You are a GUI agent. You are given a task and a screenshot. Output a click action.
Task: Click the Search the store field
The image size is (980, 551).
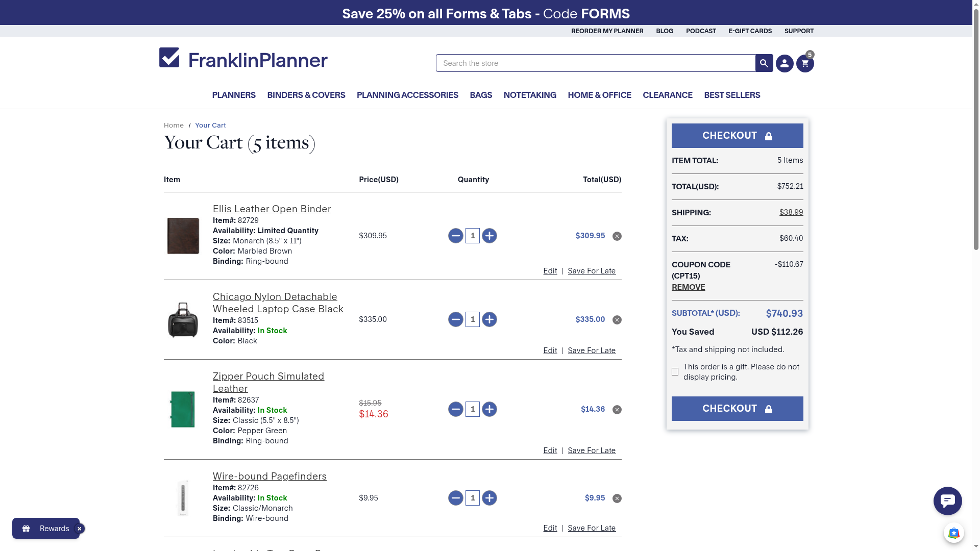[x=595, y=63]
